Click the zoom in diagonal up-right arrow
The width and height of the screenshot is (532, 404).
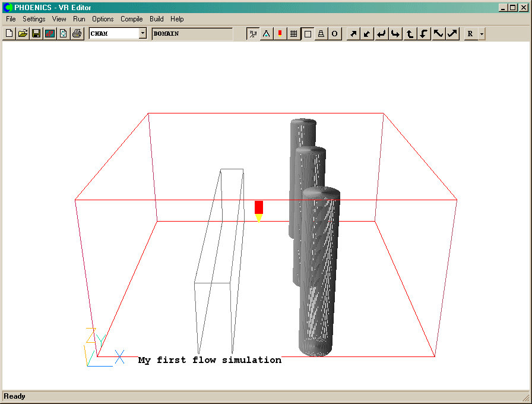coord(353,34)
